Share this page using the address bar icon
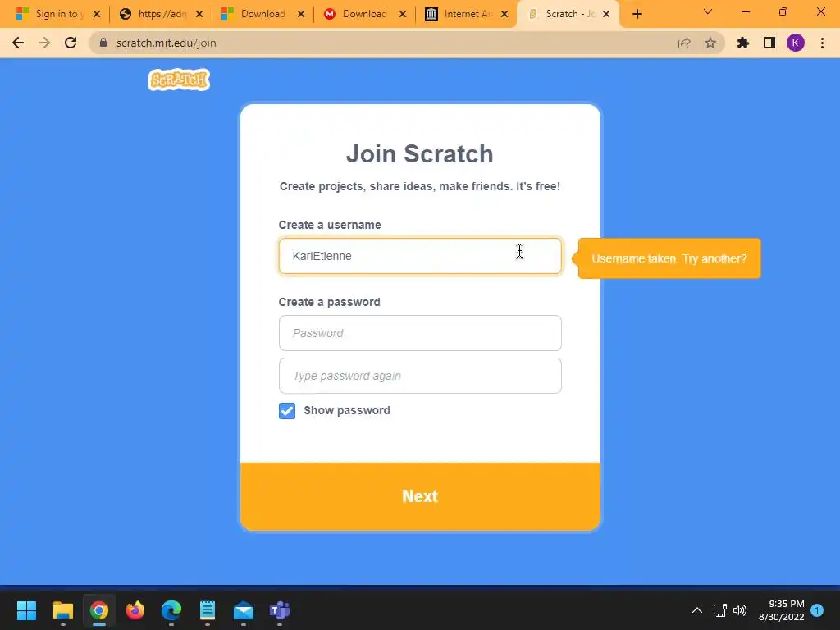This screenshot has width=840, height=630. [x=684, y=43]
